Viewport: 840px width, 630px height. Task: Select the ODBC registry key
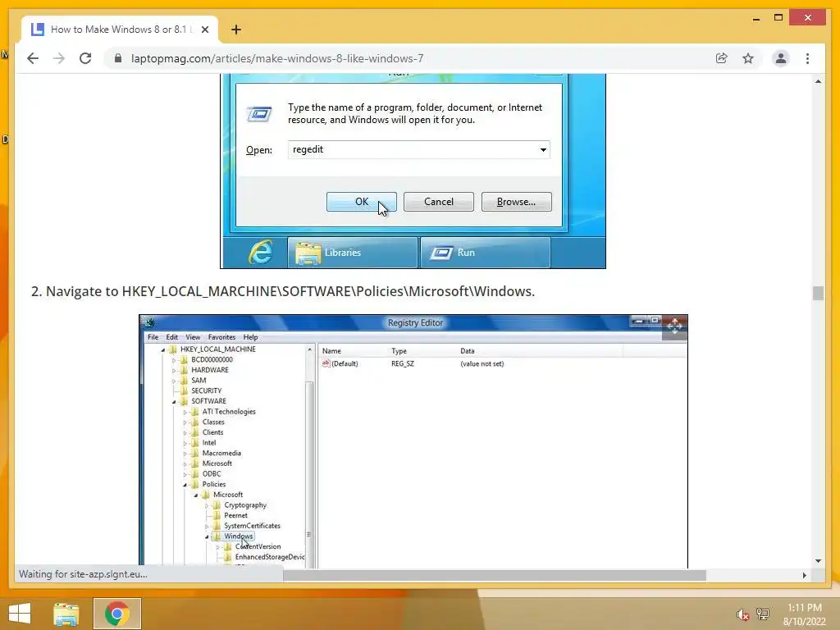tap(211, 473)
